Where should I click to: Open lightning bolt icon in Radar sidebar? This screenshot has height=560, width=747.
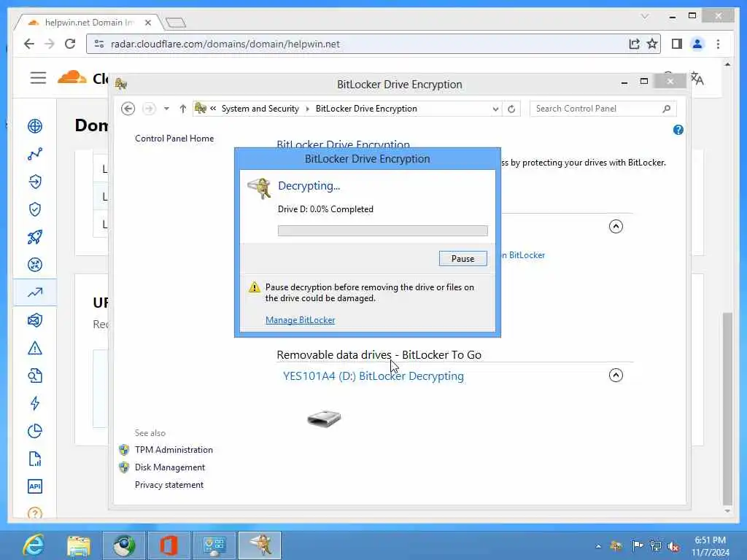click(x=35, y=403)
